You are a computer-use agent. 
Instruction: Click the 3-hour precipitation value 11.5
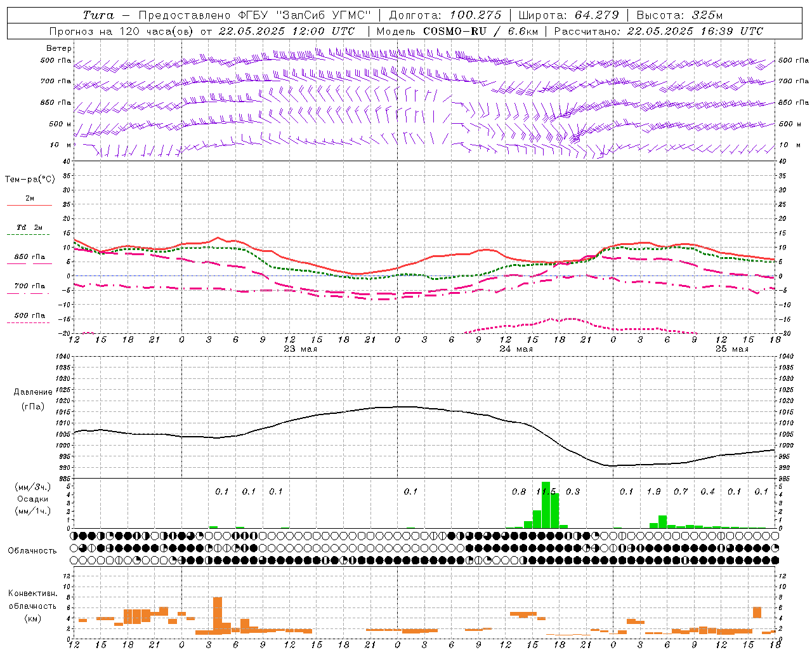click(546, 492)
